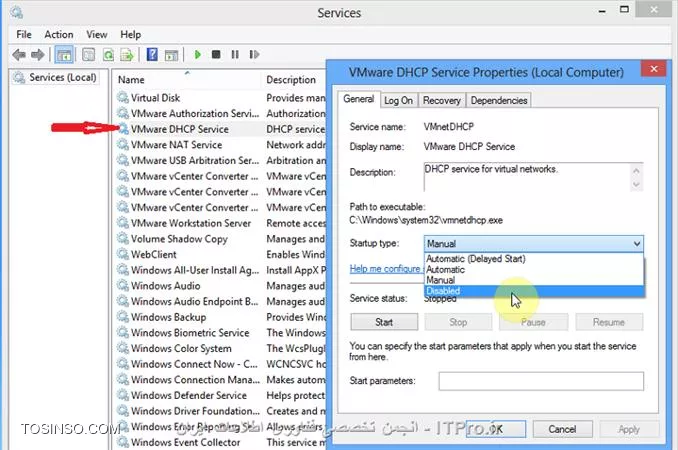
Task: Choose Manual from startup type list
Action: pos(534,280)
